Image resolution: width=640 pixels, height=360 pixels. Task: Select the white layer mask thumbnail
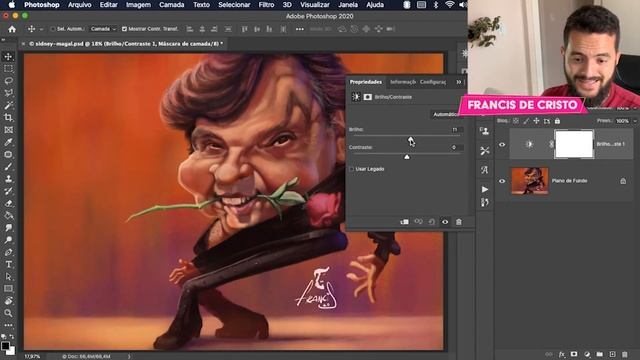574,144
